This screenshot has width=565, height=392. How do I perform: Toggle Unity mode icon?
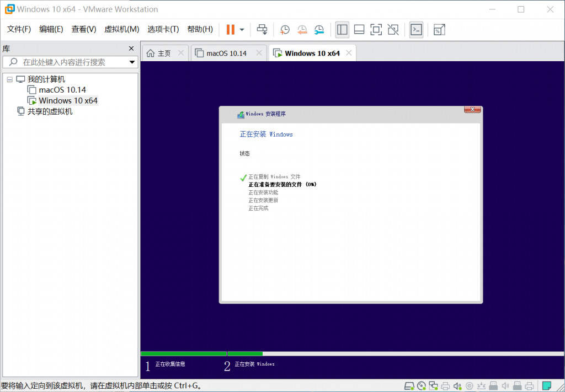coord(393,29)
